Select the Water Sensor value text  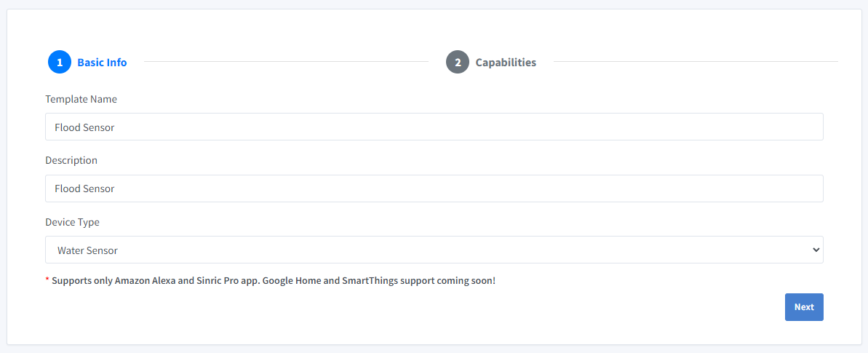point(87,250)
